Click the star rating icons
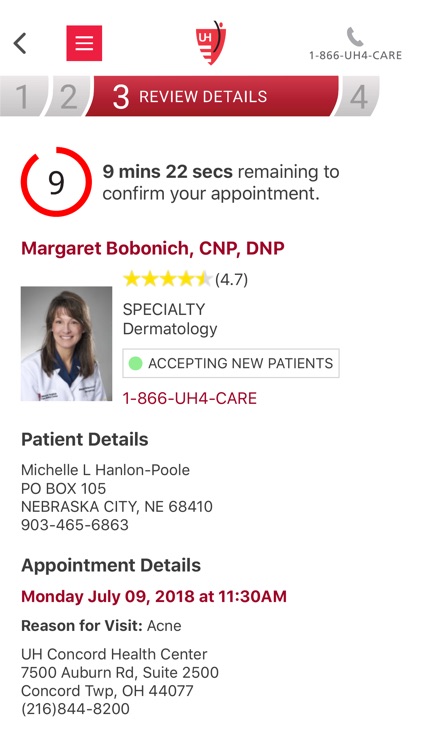Viewport: 422px width, 750px height. [167, 279]
